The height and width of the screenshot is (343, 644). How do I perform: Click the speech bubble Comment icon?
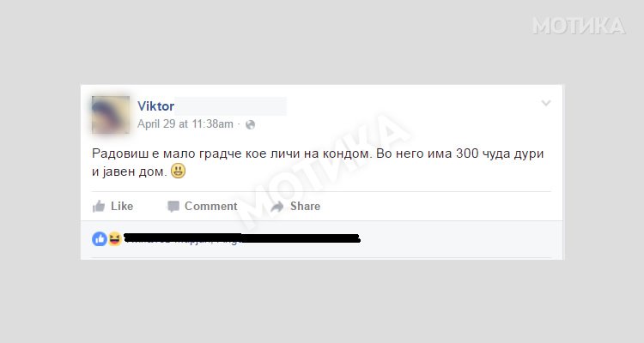(x=173, y=207)
